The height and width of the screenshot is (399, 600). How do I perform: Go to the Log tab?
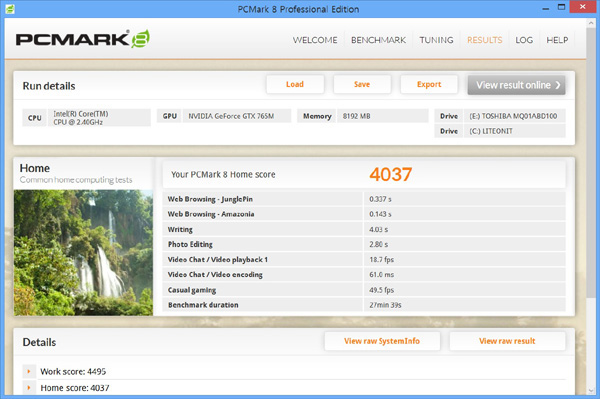click(x=524, y=40)
